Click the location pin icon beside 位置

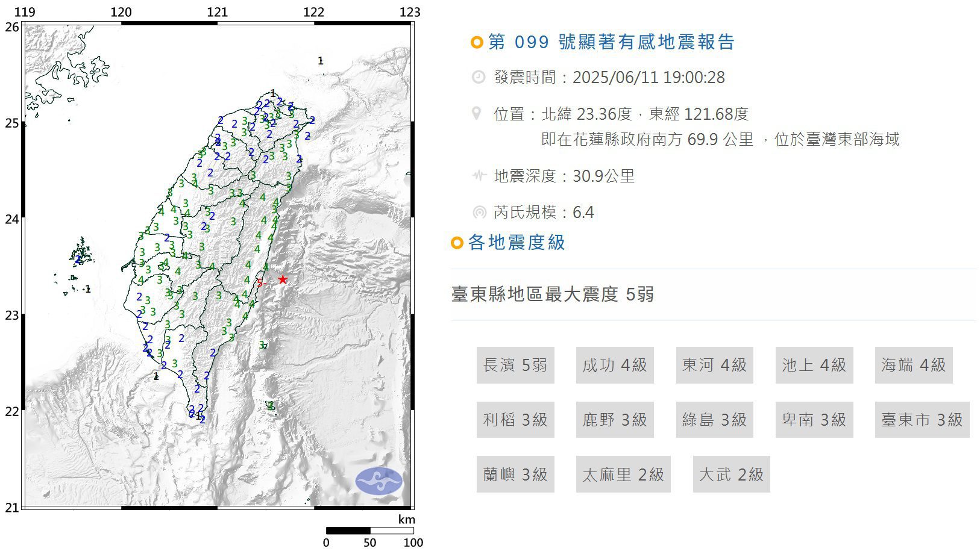coord(477,113)
